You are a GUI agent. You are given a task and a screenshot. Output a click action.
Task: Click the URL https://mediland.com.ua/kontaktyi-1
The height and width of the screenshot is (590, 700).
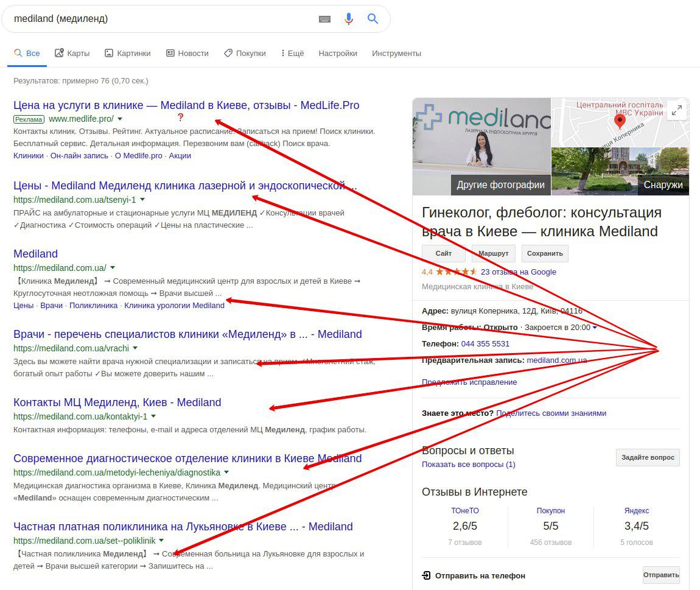click(80, 416)
